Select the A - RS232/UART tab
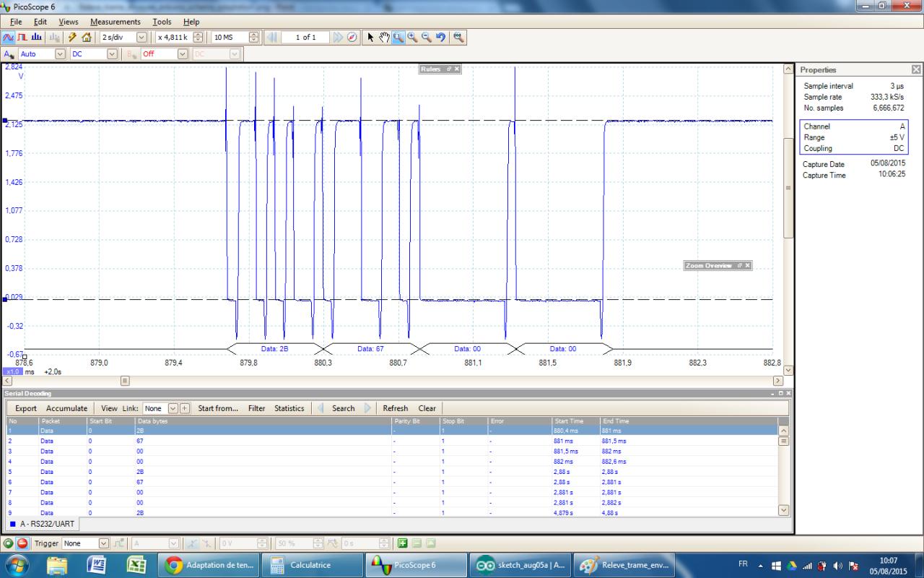The height and width of the screenshot is (578, 924). pyautogui.click(x=42, y=524)
